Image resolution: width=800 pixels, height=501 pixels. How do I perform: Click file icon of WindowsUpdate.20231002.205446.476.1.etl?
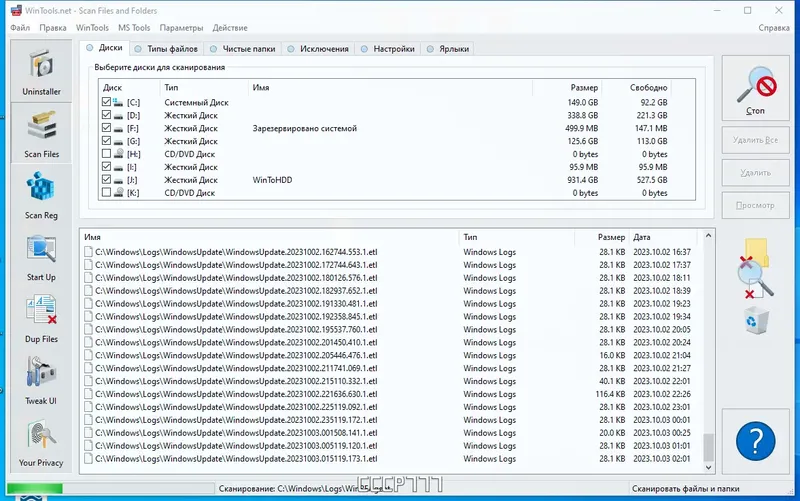(x=89, y=355)
